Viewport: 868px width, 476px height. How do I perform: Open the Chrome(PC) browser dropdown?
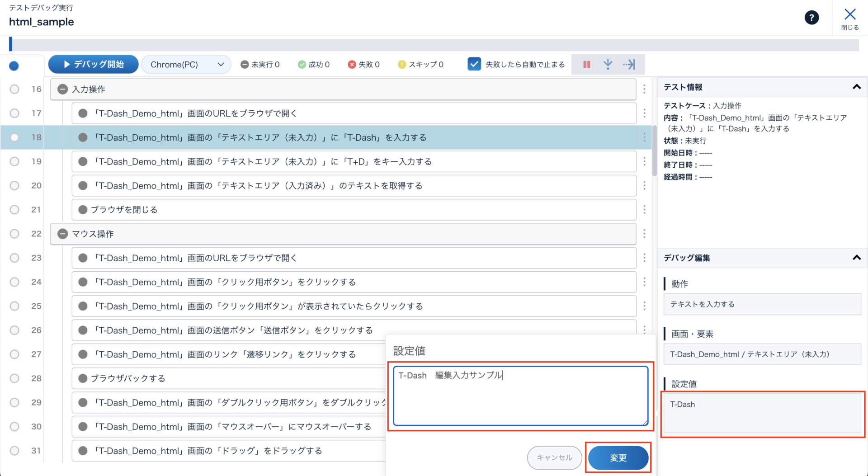click(x=186, y=65)
